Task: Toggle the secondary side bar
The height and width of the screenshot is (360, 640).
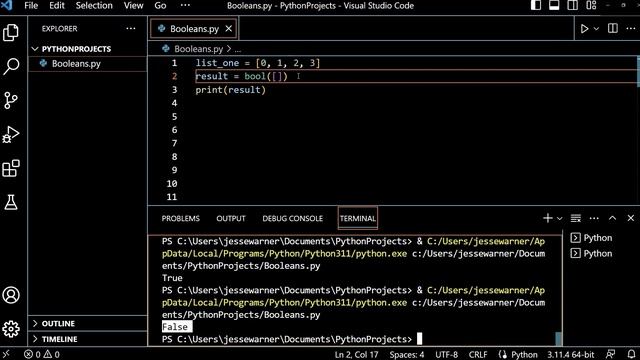Action: click(572, 5)
